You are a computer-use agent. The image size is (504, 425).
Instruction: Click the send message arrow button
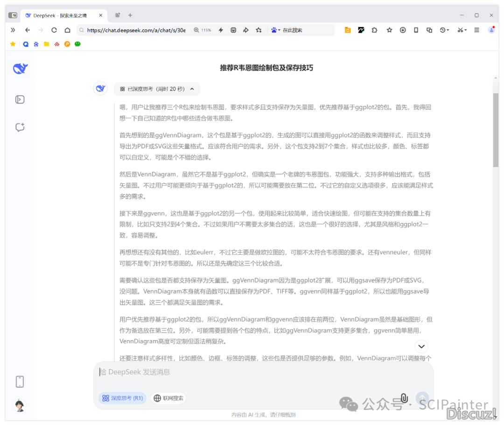[422, 398]
